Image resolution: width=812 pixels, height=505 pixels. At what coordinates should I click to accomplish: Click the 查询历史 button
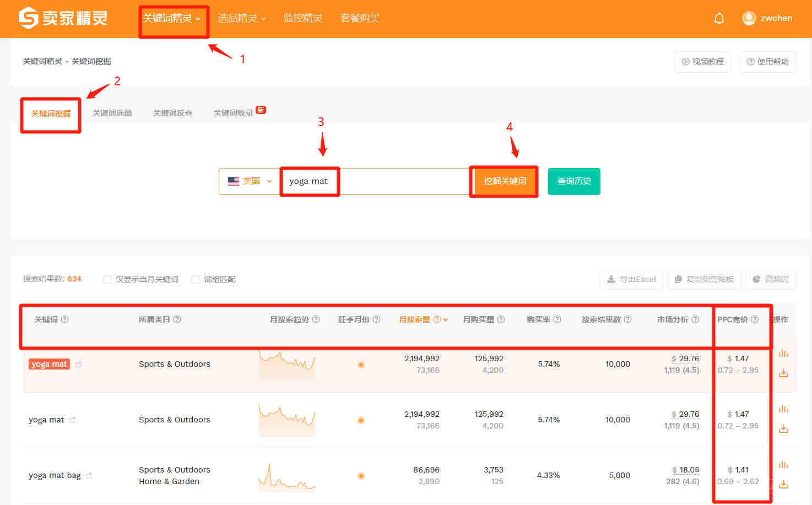point(574,181)
